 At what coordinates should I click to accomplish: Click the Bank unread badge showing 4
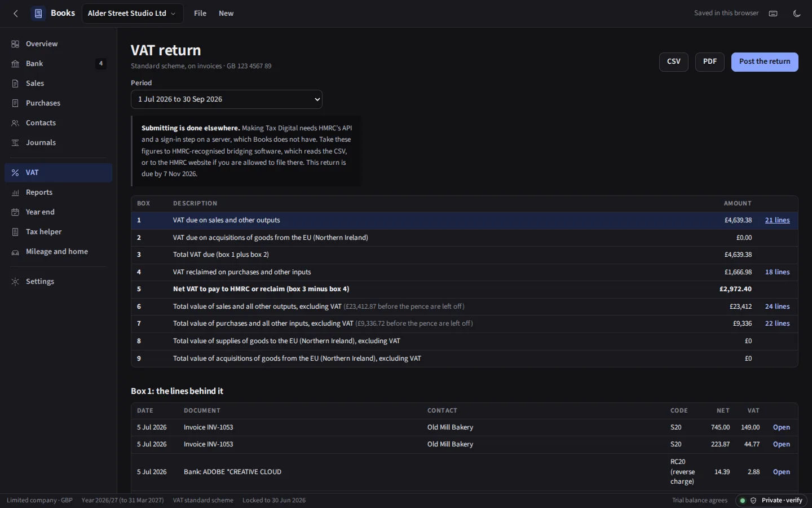click(x=101, y=64)
